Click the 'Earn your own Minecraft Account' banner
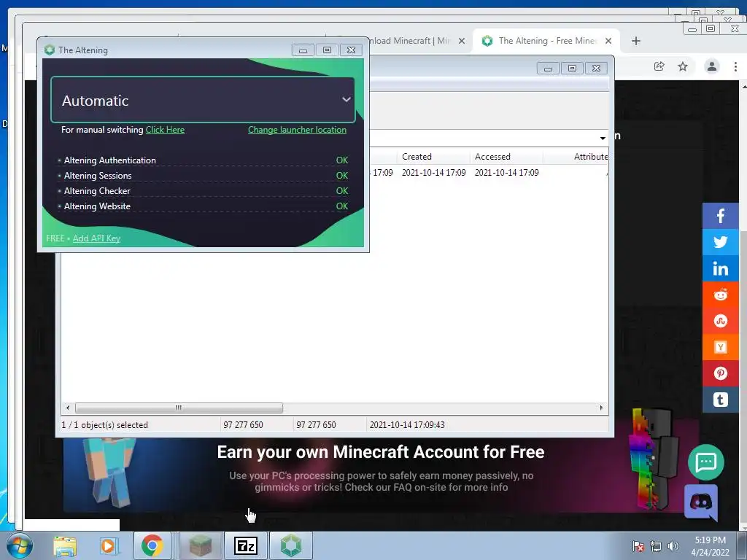Screen dimensions: 747x560 coord(381,475)
